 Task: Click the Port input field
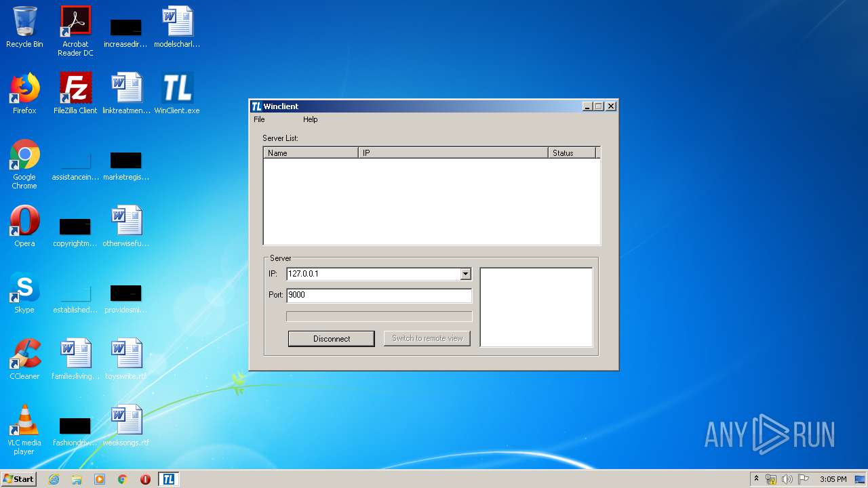click(x=379, y=295)
